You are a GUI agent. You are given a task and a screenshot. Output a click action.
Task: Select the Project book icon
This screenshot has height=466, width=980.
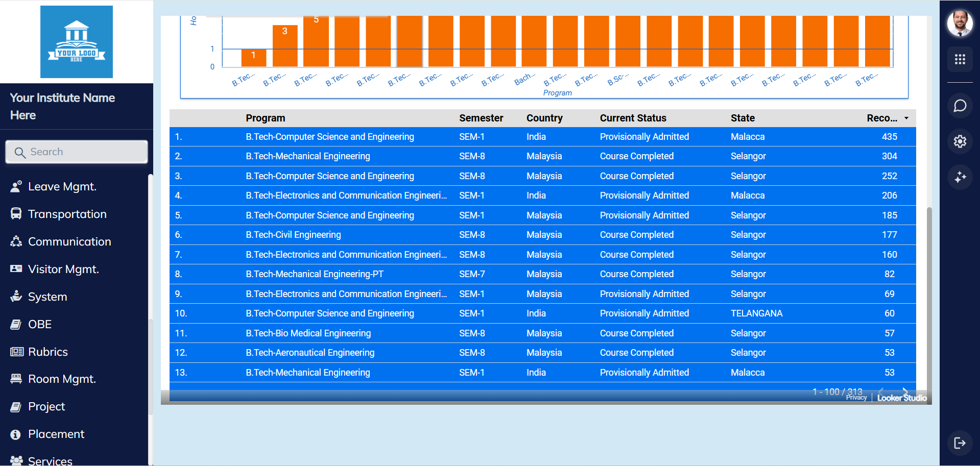[x=16, y=406]
